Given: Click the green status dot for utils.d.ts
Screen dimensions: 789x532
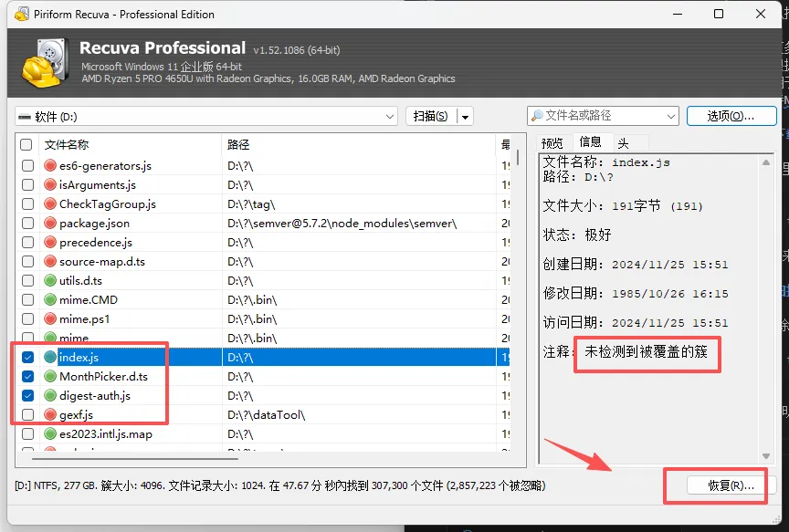Looking at the screenshot, I should 50,280.
